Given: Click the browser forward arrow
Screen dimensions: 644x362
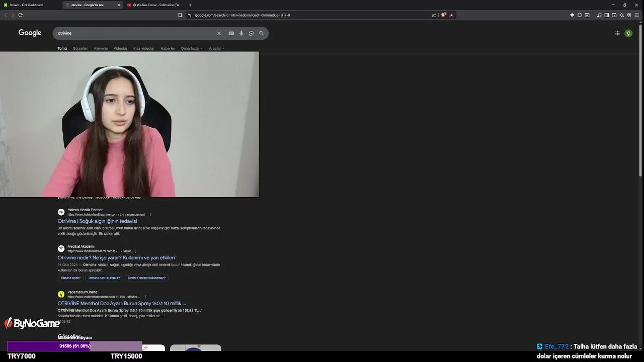Looking at the screenshot, I should [x=13, y=15].
